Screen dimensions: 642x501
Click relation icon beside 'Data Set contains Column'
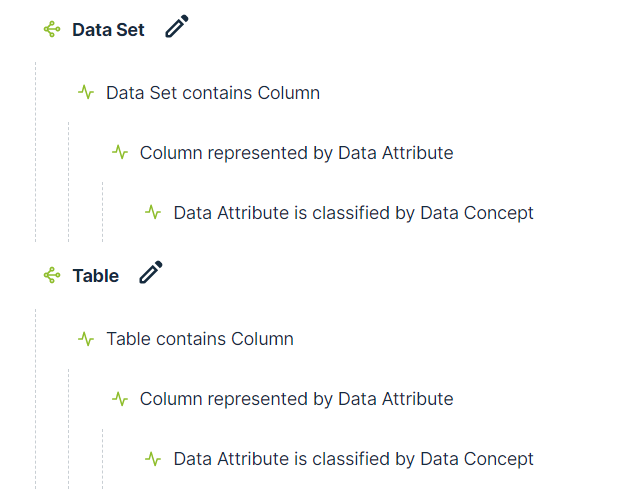(x=86, y=93)
